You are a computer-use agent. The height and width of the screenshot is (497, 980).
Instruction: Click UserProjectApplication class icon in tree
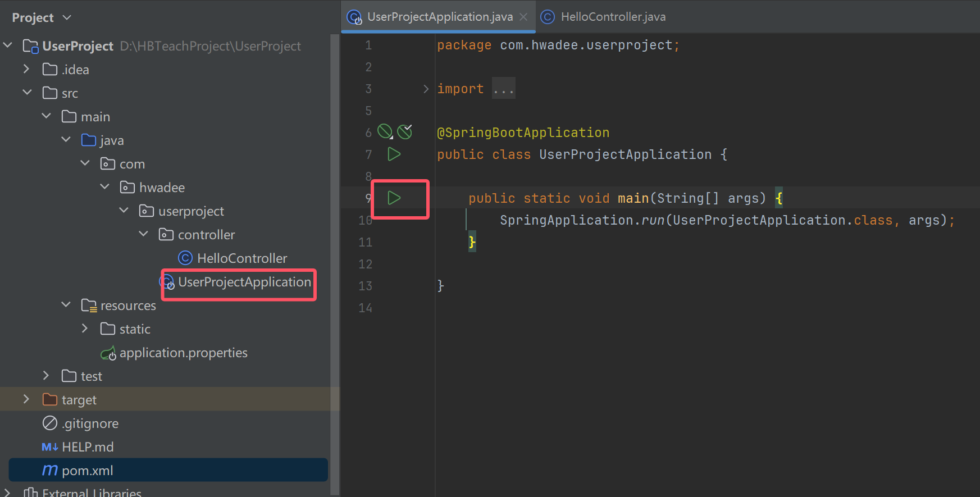pos(167,282)
